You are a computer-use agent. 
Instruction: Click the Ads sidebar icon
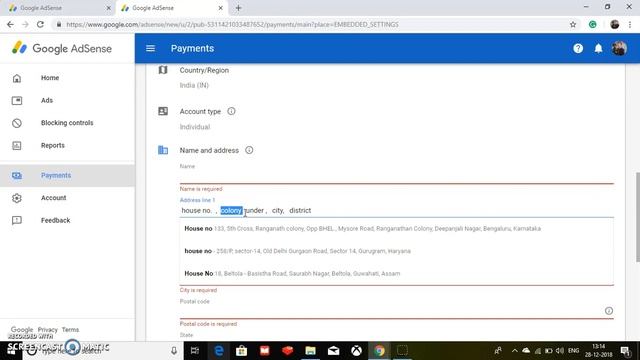[x=17, y=100]
